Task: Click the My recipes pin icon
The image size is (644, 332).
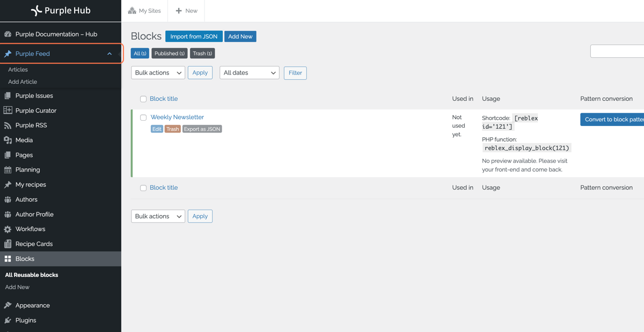Action: [8, 185]
